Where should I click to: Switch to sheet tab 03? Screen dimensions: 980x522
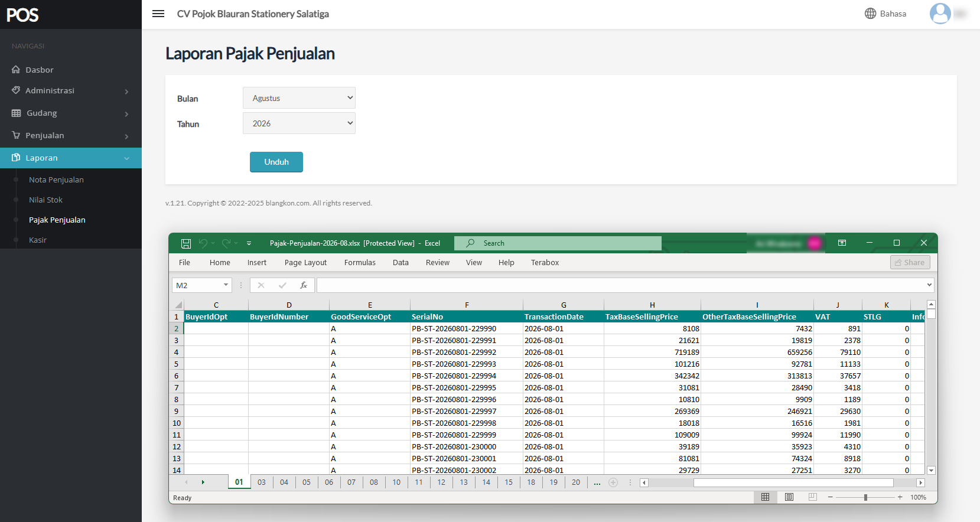pos(262,482)
